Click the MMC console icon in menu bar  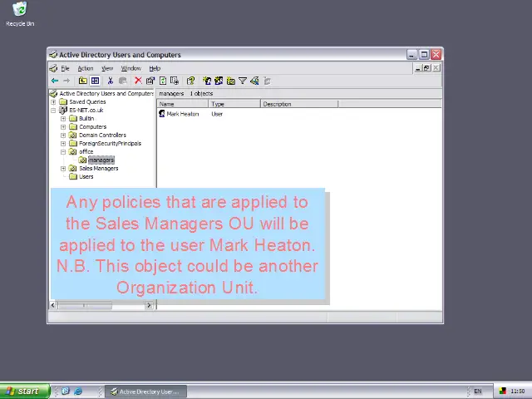pos(53,68)
